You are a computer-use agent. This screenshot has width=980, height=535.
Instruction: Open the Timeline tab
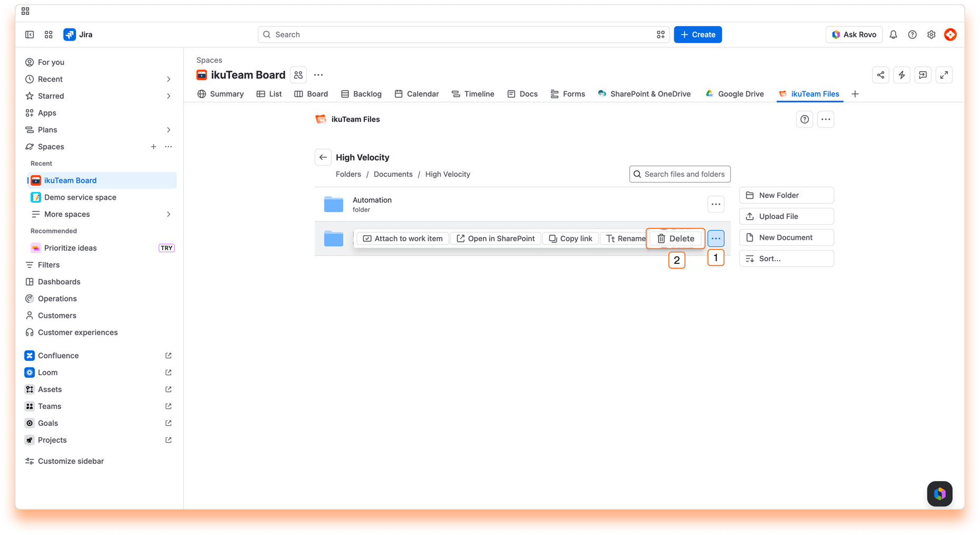pos(473,94)
